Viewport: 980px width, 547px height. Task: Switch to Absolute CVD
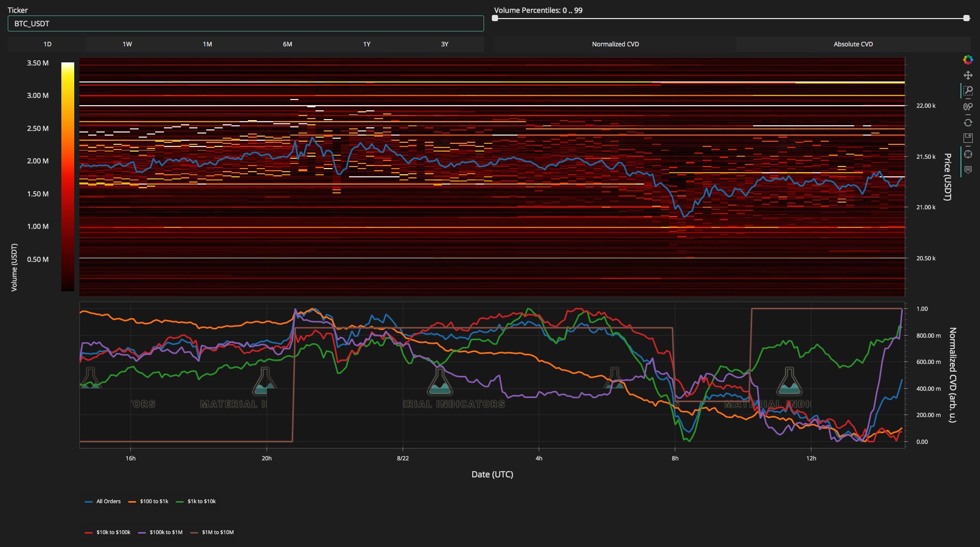coord(853,44)
